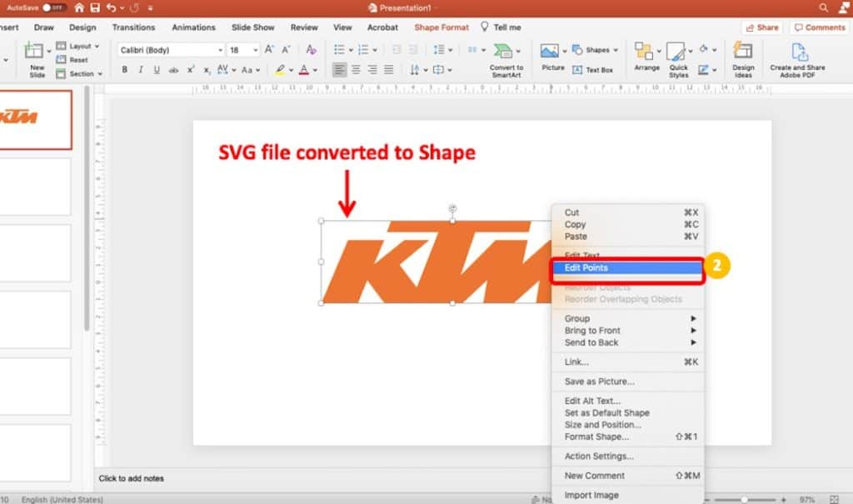Toggle strikethrough formatting
The width and height of the screenshot is (853, 504).
(173, 70)
